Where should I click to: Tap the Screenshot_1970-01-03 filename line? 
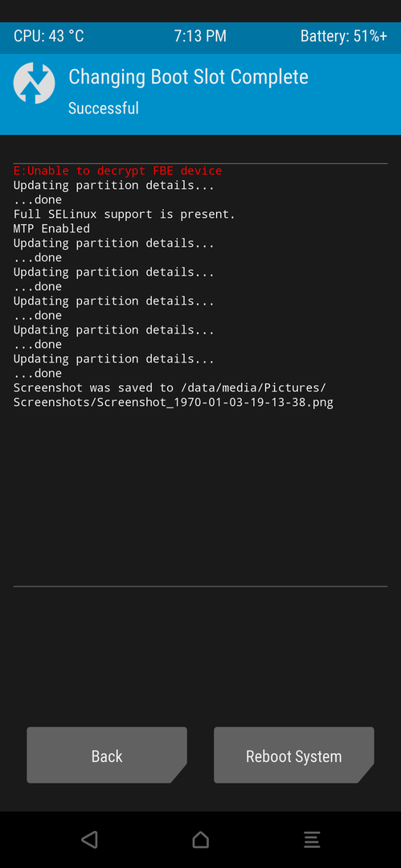(x=174, y=402)
